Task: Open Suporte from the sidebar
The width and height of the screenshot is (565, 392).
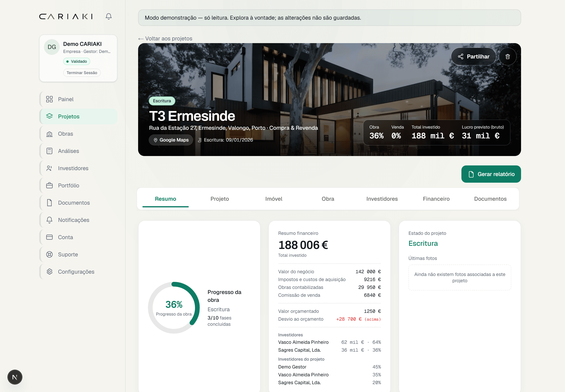Action: point(78,254)
